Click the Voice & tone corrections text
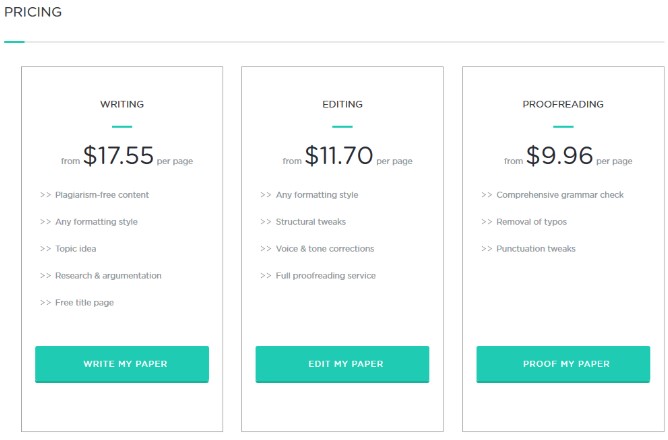The height and width of the screenshot is (440, 668). point(325,249)
